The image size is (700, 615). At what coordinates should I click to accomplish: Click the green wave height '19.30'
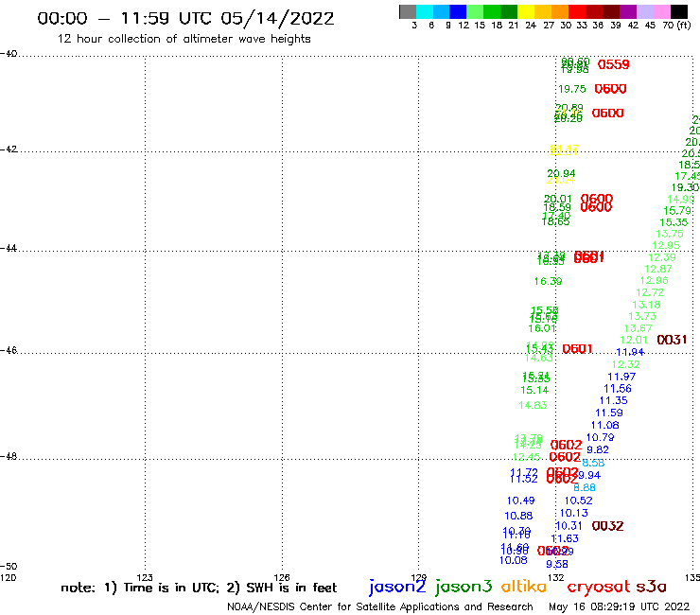point(685,187)
